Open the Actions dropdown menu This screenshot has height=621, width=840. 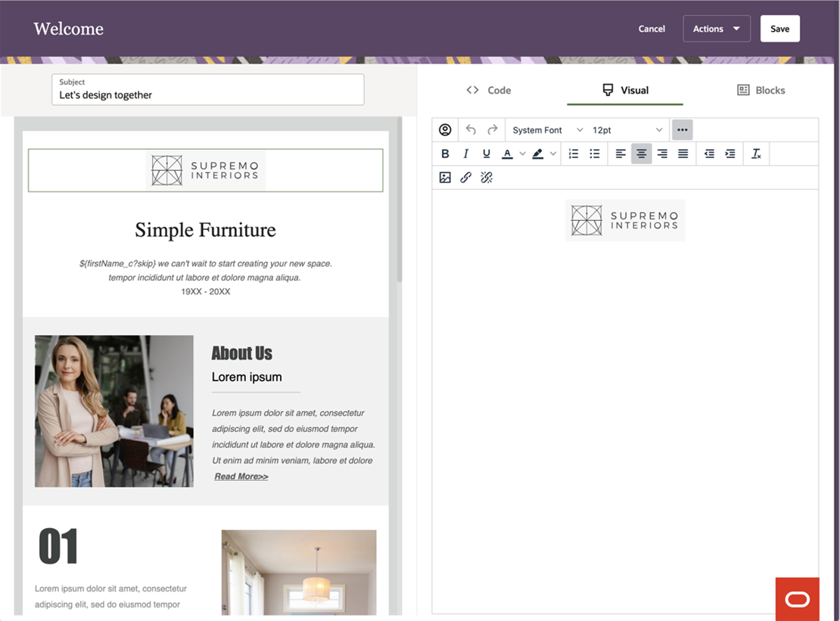point(716,29)
